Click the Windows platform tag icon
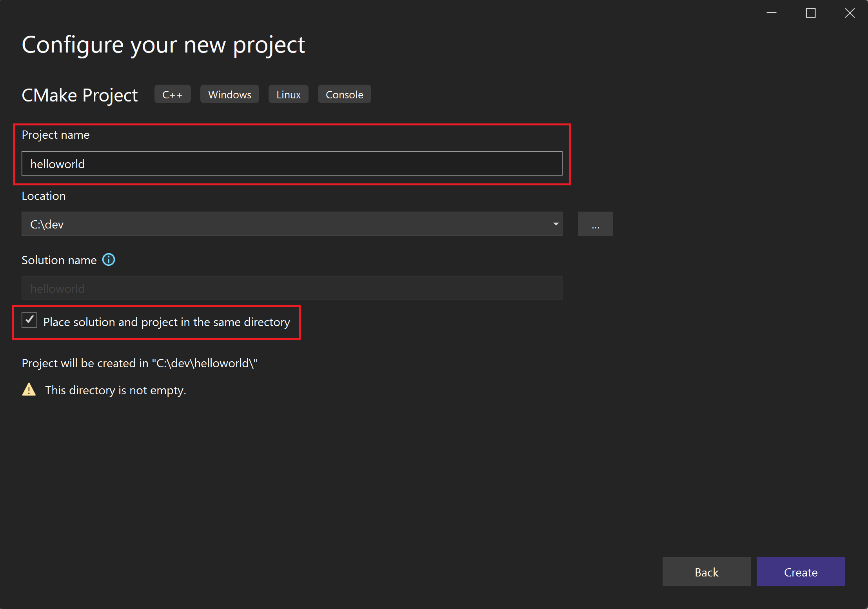Viewport: 868px width, 609px height. click(229, 94)
